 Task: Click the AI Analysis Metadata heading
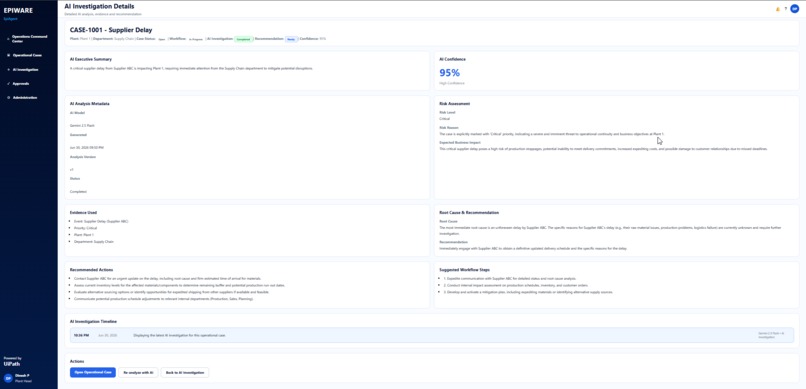90,103
